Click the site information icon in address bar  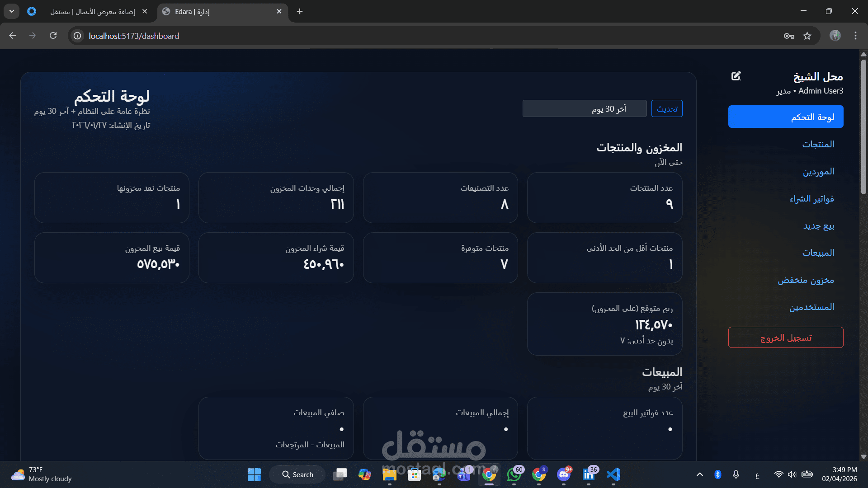pos(78,36)
